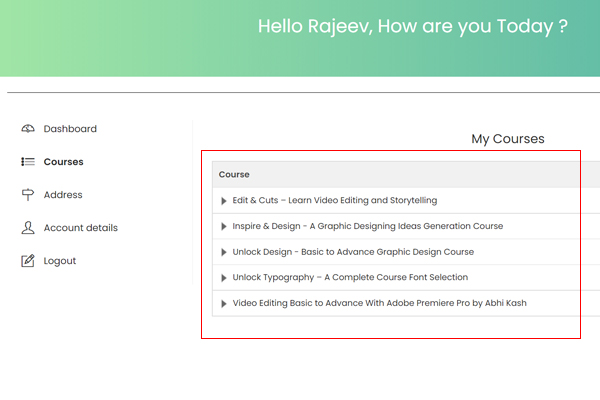Expand the Unlock Design course arrow
The width and height of the screenshot is (600, 400).
224,252
